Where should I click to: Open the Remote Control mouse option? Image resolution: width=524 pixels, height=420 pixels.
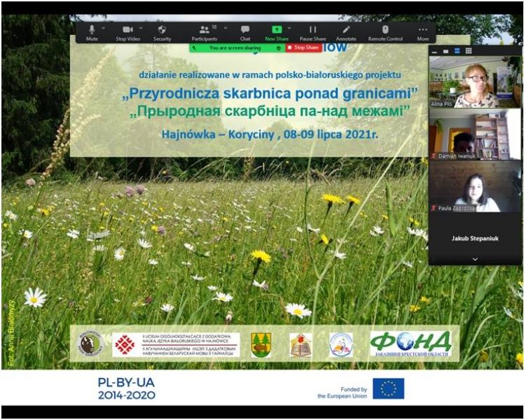385,32
